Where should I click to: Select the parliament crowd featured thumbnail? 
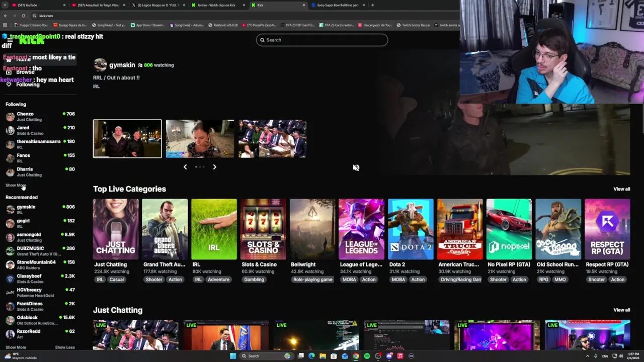[x=272, y=139]
